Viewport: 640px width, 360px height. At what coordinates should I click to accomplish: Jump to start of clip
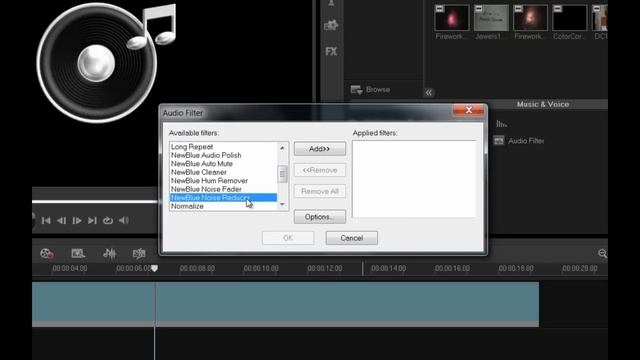(x=46, y=220)
